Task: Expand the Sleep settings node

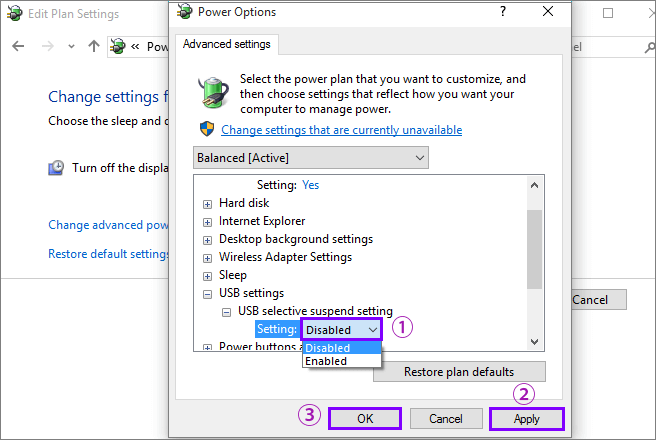Action: (x=207, y=275)
